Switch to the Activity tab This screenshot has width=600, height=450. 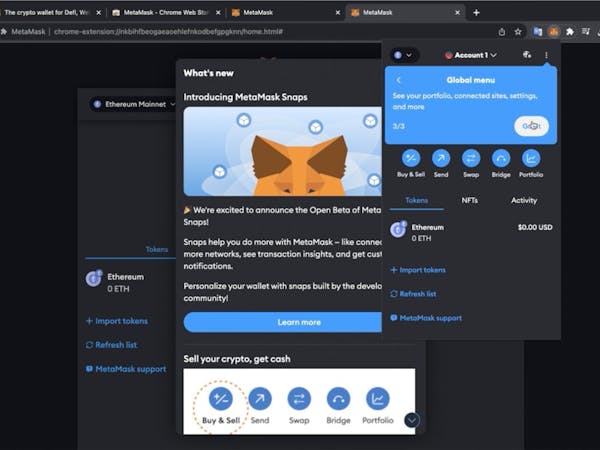(524, 200)
